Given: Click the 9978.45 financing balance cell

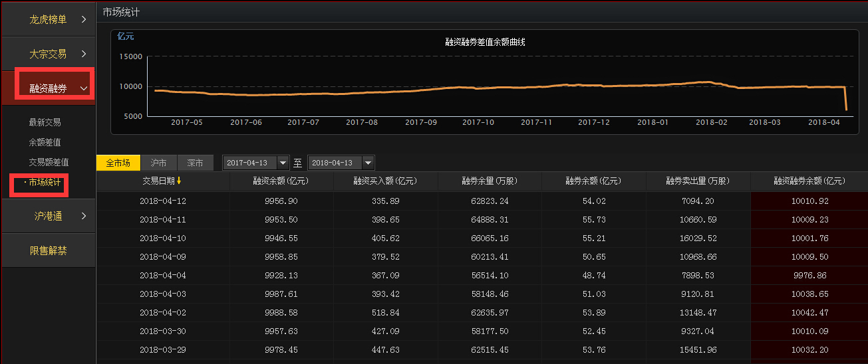Looking at the screenshot, I should tap(281, 349).
